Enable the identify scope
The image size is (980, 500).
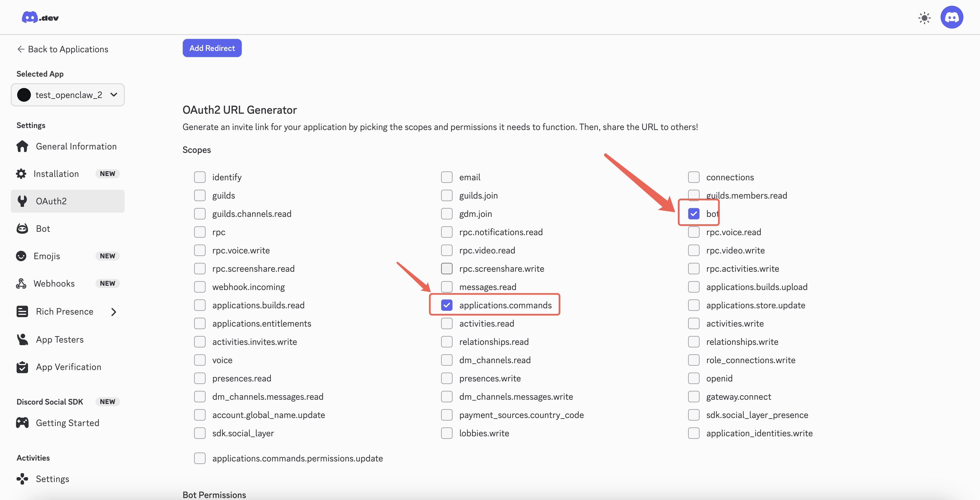[200, 177]
